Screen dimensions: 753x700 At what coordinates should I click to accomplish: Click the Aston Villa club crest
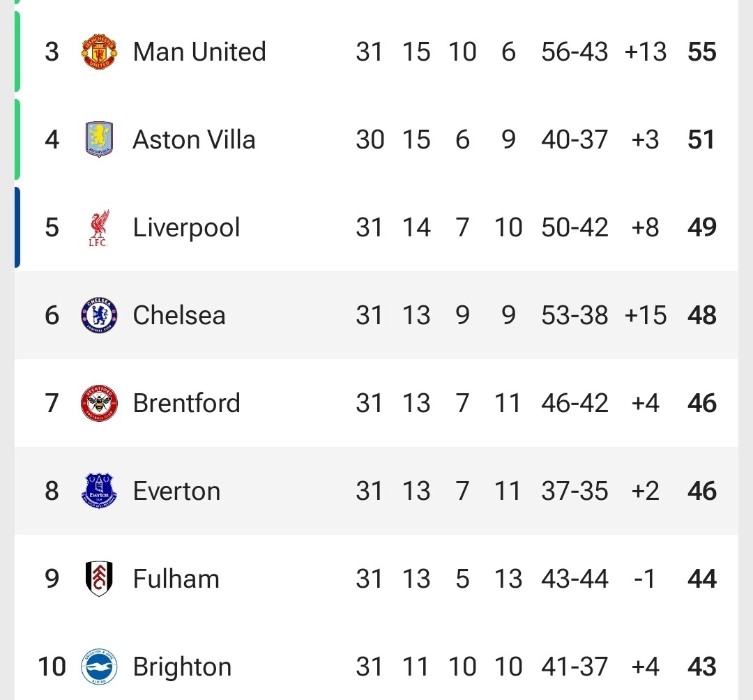99,139
